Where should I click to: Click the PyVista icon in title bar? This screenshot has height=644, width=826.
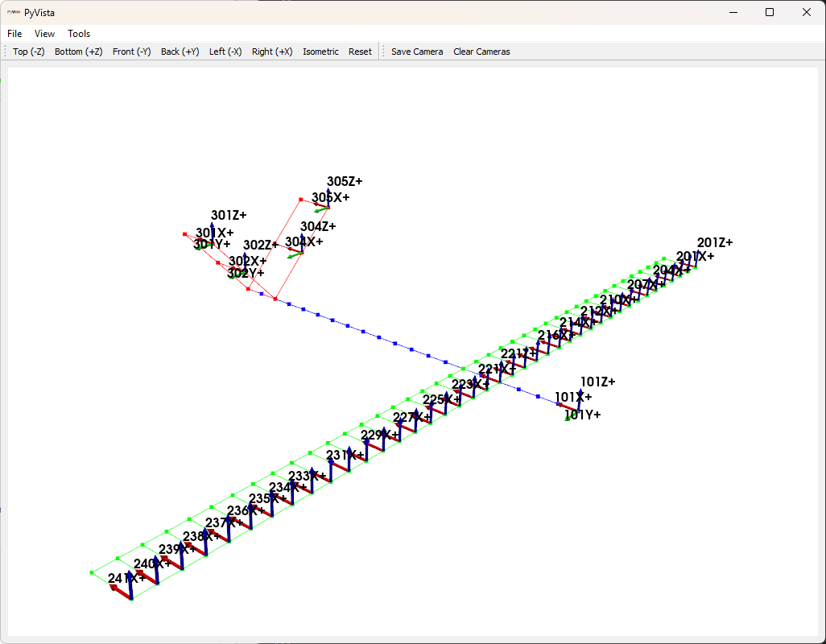[x=13, y=12]
